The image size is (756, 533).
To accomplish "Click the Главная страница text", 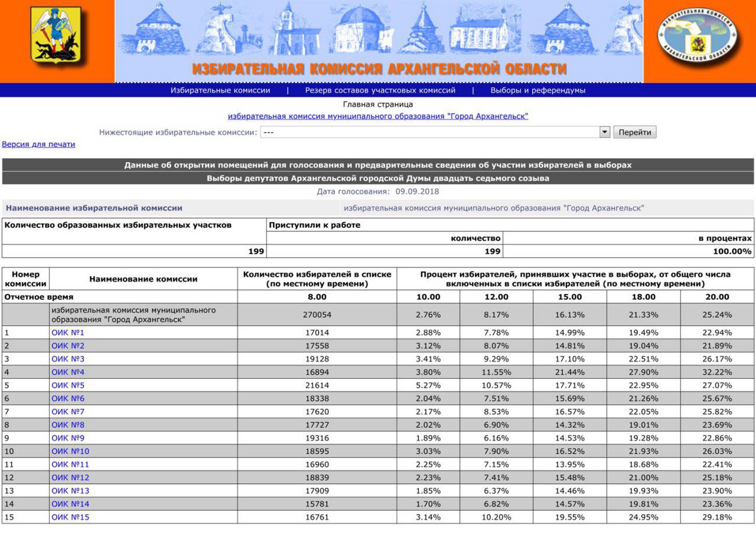I will click(378, 104).
